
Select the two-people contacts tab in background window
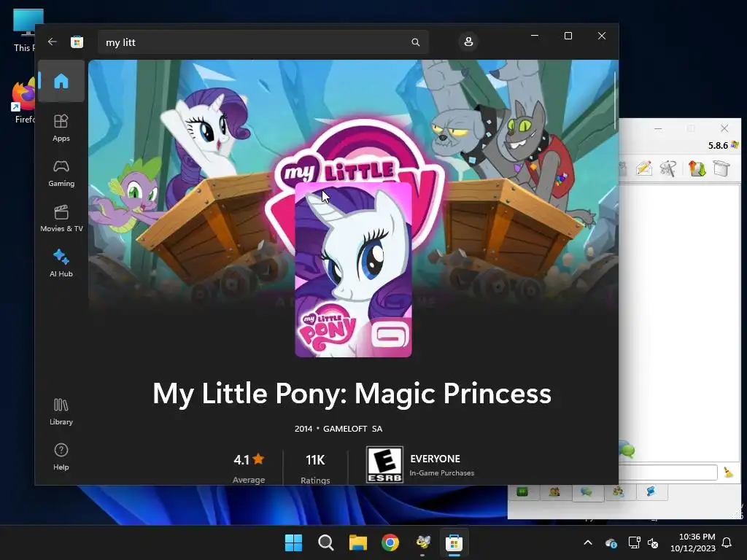(554, 492)
